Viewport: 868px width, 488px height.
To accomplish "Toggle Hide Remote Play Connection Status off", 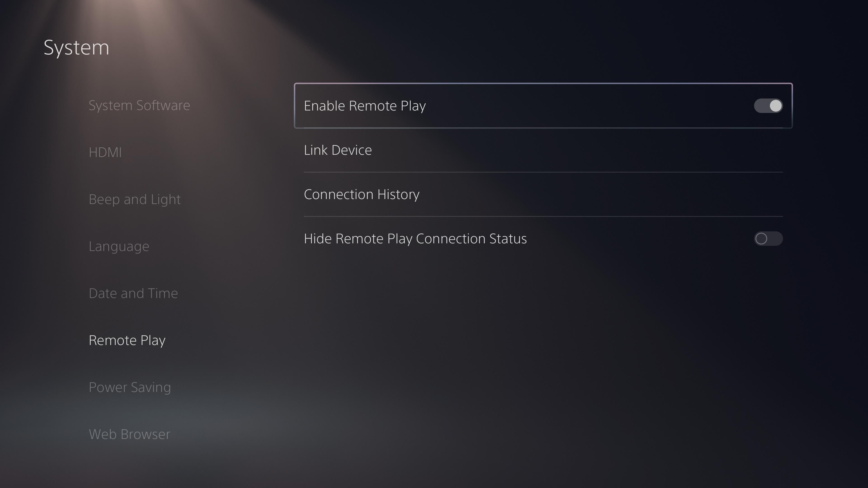I will coord(769,238).
